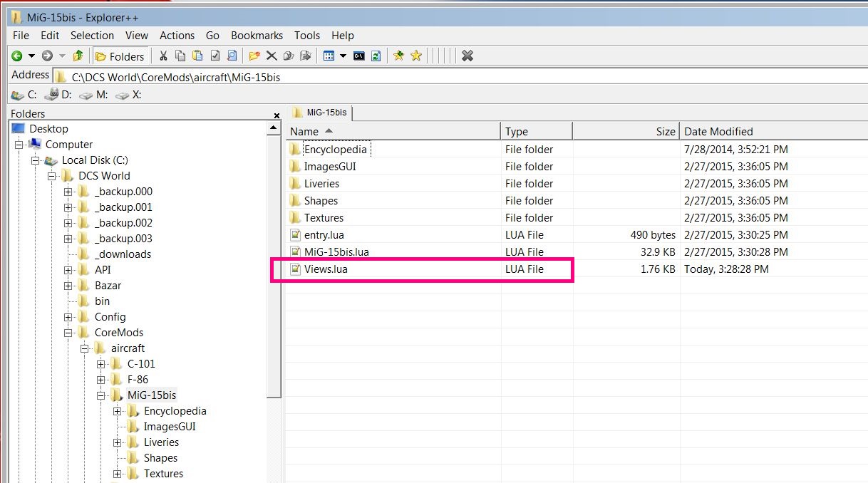
Task: Expand the C-101 tree node
Action: coord(101,364)
